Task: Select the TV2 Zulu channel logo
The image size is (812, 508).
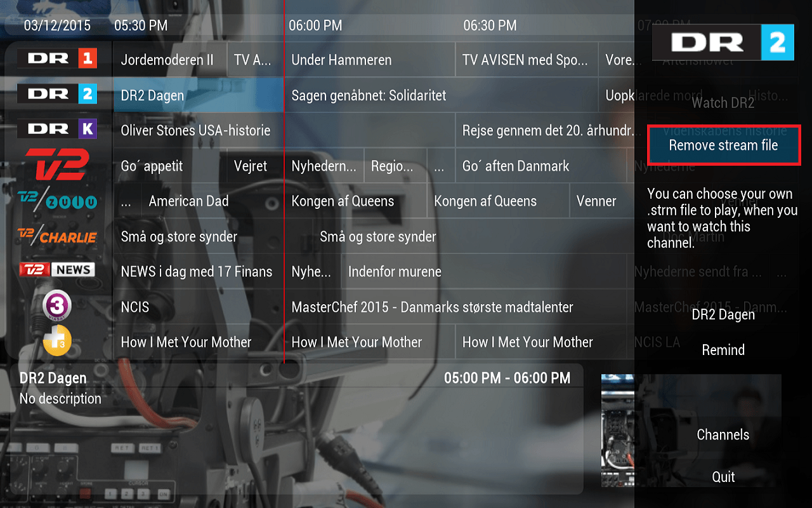Action: coord(57,201)
